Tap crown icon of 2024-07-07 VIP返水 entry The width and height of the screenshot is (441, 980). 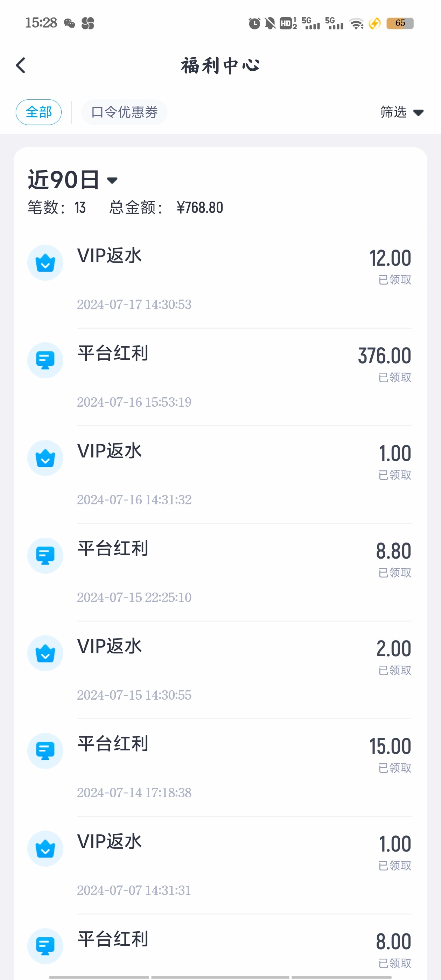pos(45,848)
